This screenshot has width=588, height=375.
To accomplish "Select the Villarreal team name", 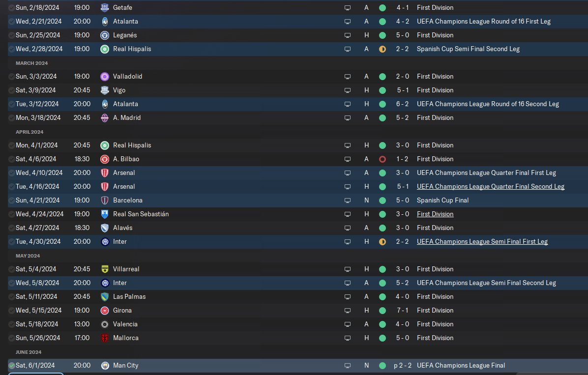I will 126,269.
